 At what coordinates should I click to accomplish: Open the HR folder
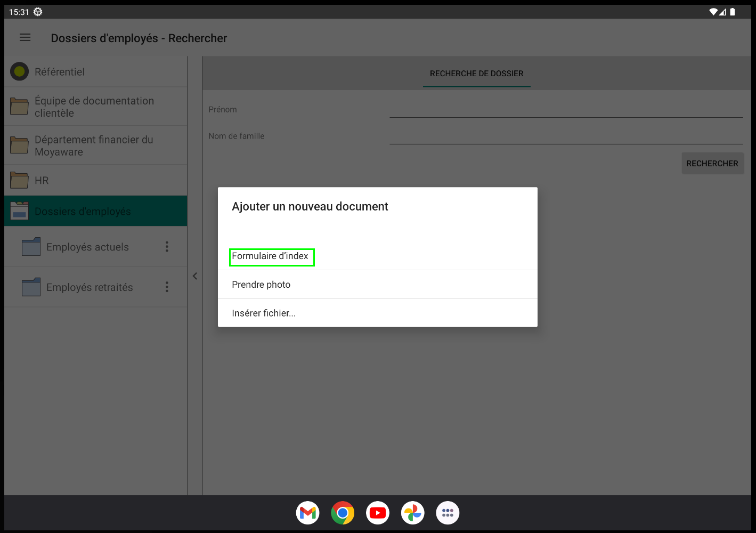point(96,180)
